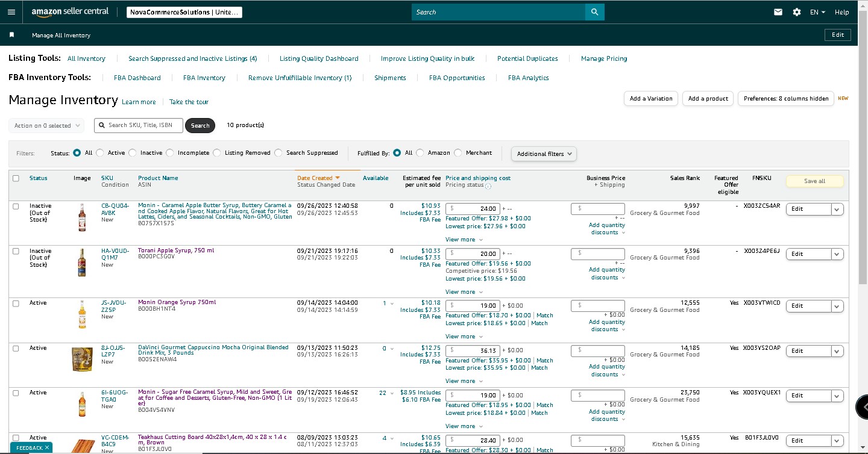Click the Edit button in the header bar

click(x=838, y=35)
